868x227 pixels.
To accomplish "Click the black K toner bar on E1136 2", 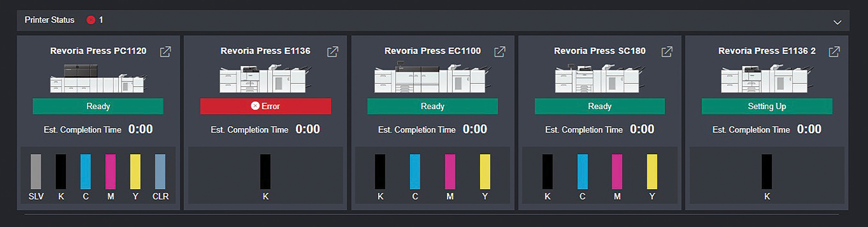I will (x=767, y=171).
